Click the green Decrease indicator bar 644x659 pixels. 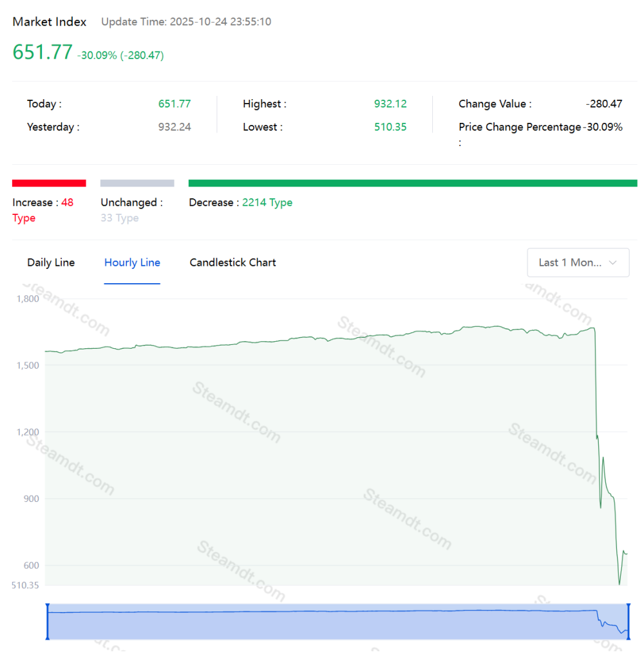click(413, 183)
